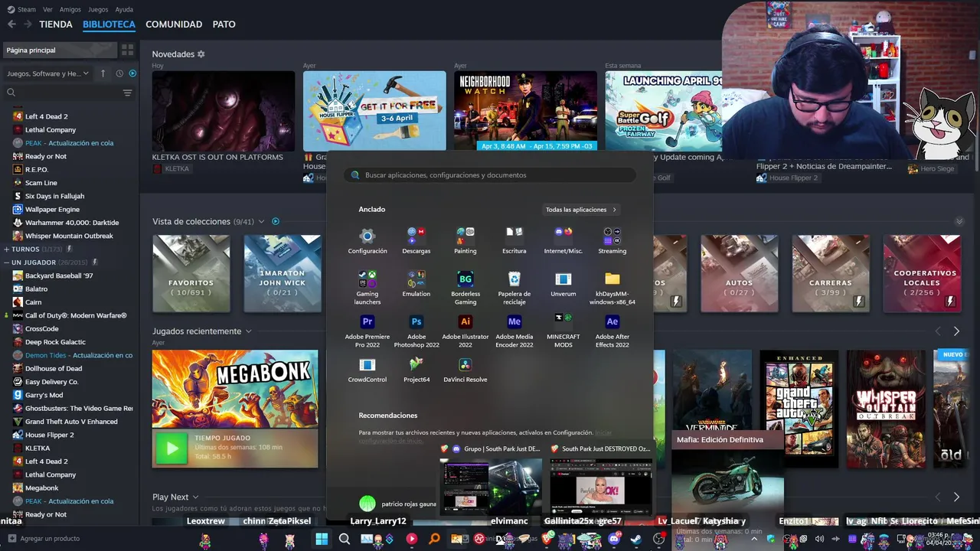Open MINECRAFT MODS folder
This screenshot has height=551, width=980.
tap(563, 330)
